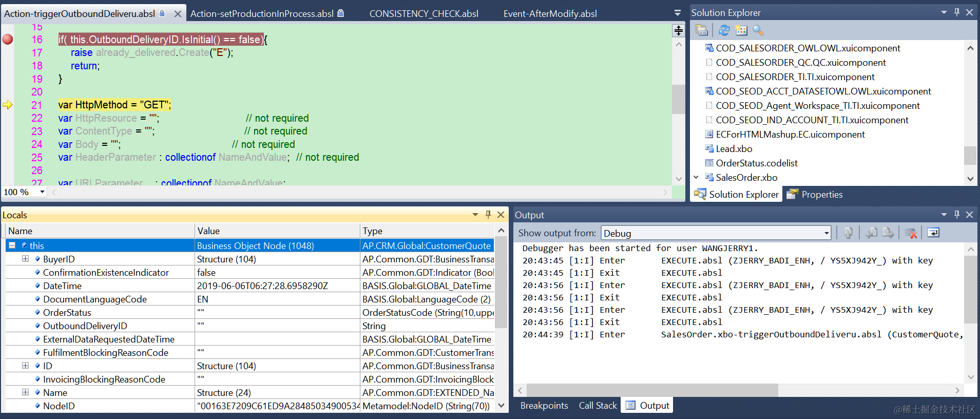Pin the Output panel
This screenshot has height=419, width=980.
click(957, 215)
